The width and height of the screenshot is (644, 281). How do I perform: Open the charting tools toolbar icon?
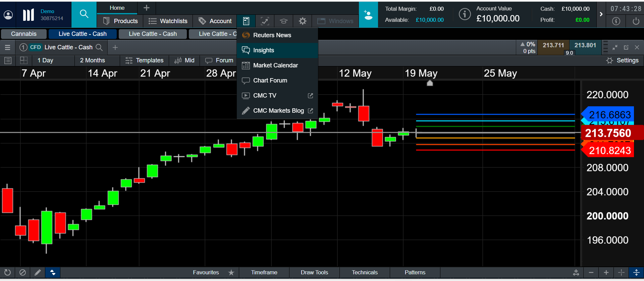tap(265, 21)
